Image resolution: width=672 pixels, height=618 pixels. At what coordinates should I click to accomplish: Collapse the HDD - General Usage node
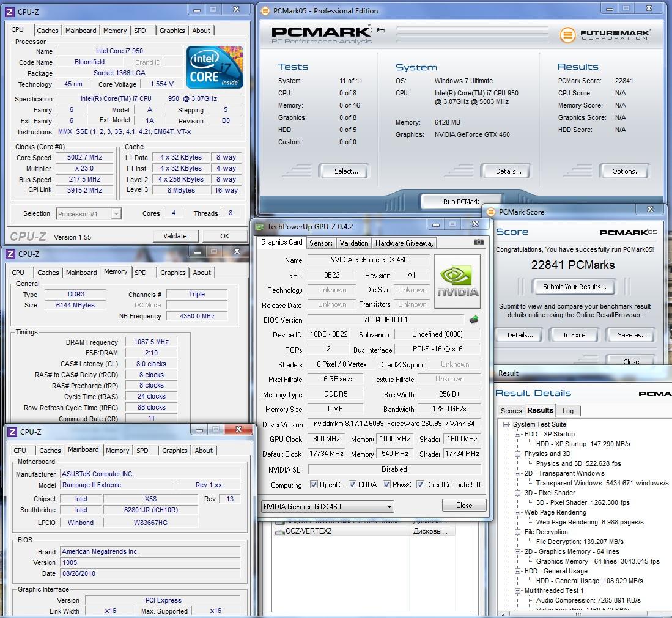(518, 571)
